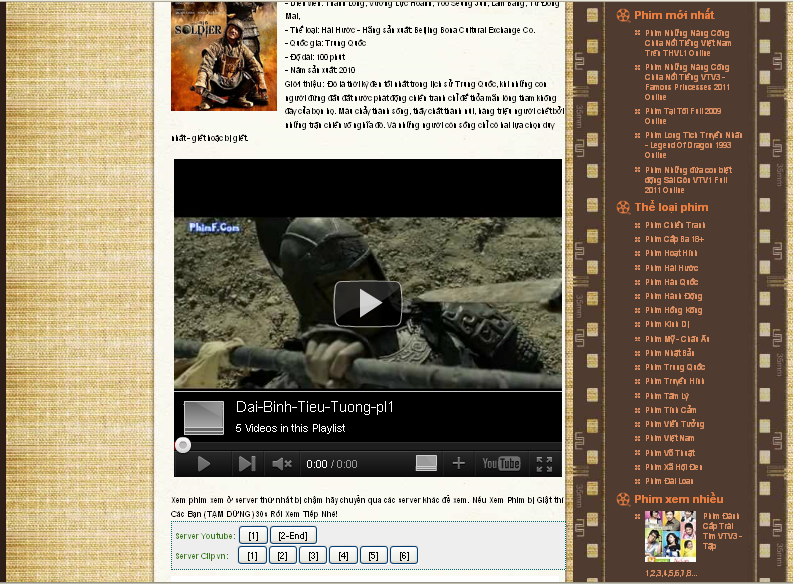Open Famous Princesses 2011 Online link

pyautogui.click(x=687, y=82)
